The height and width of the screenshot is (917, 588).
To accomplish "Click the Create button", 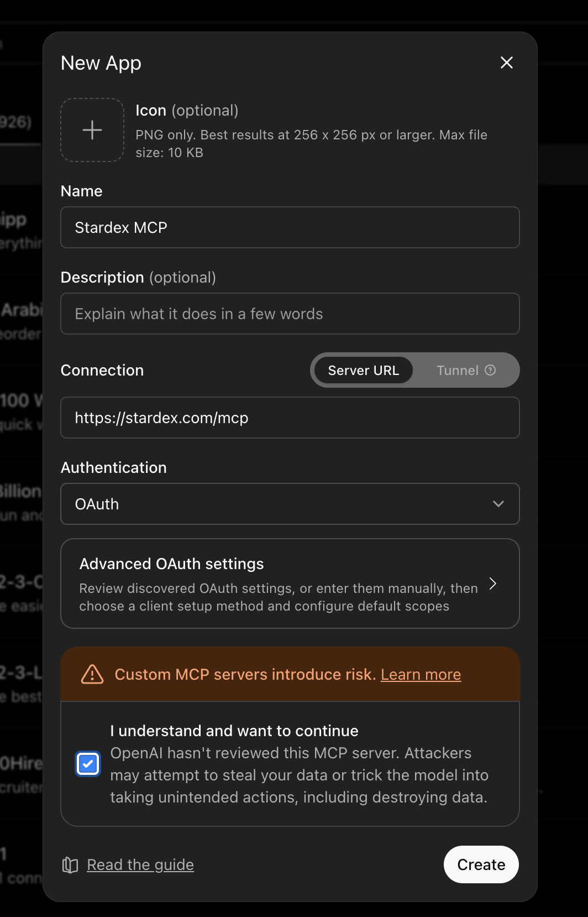I will click(x=481, y=864).
